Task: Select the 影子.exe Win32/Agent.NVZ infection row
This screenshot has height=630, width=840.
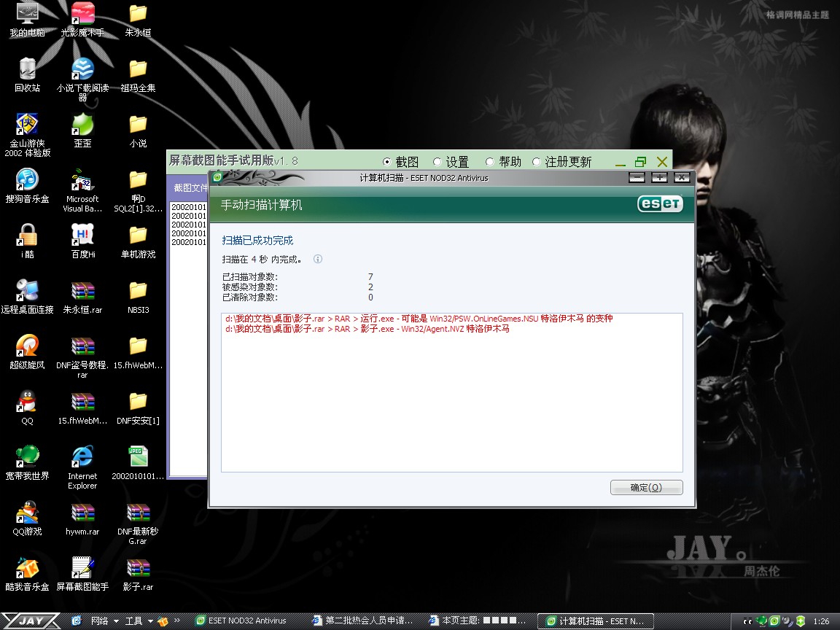Action: (x=367, y=329)
